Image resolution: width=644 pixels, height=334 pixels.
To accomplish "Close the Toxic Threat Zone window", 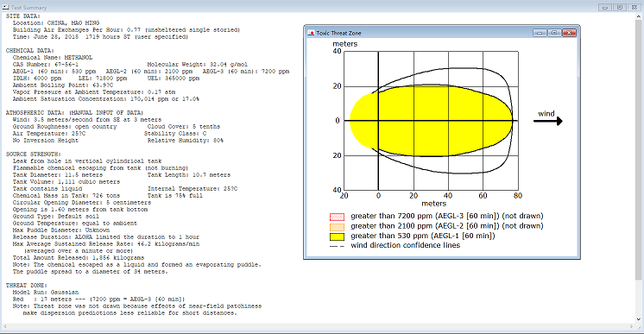I will (569, 33).
